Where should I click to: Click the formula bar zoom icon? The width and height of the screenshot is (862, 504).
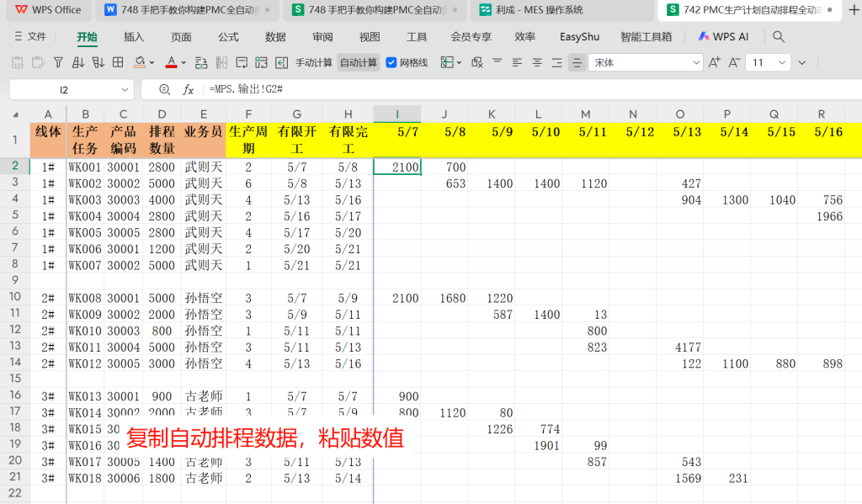164,89
